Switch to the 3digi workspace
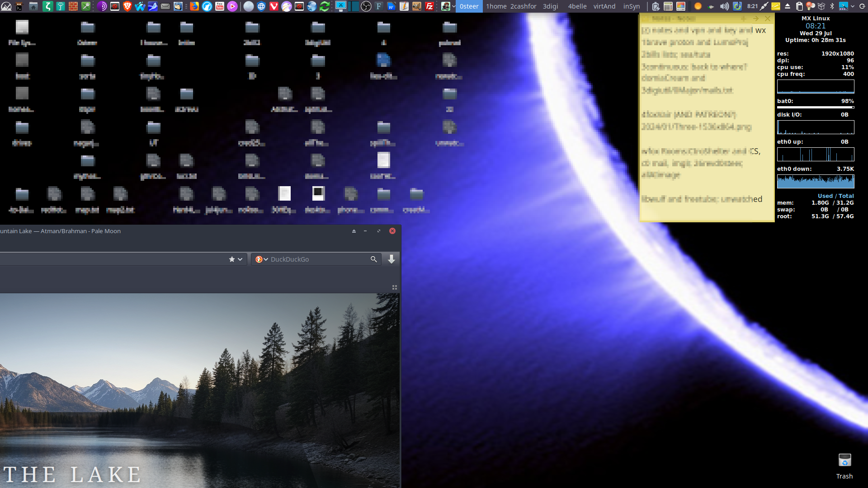The width and height of the screenshot is (868, 488). pos(550,6)
